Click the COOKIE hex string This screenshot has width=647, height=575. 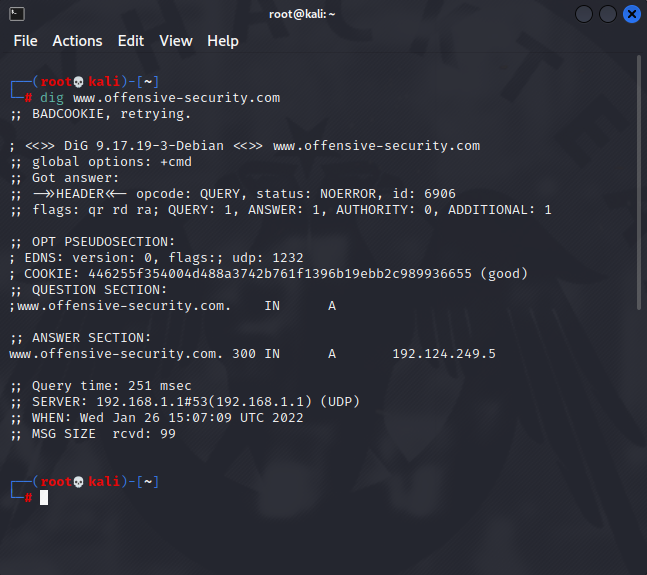pos(280,274)
